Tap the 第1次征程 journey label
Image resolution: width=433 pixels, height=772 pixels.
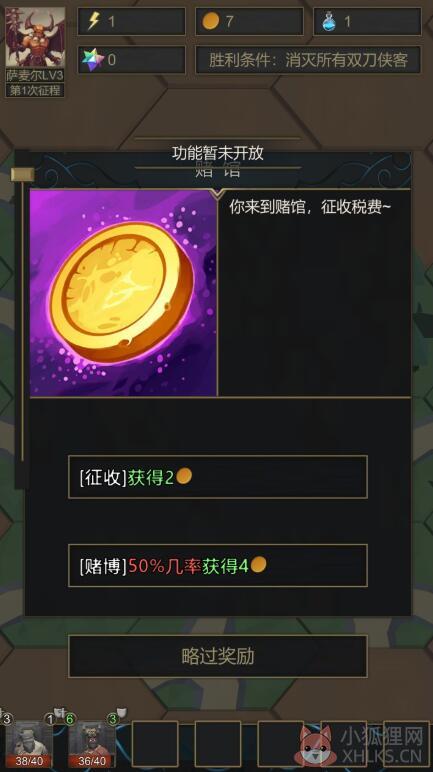click(35, 91)
